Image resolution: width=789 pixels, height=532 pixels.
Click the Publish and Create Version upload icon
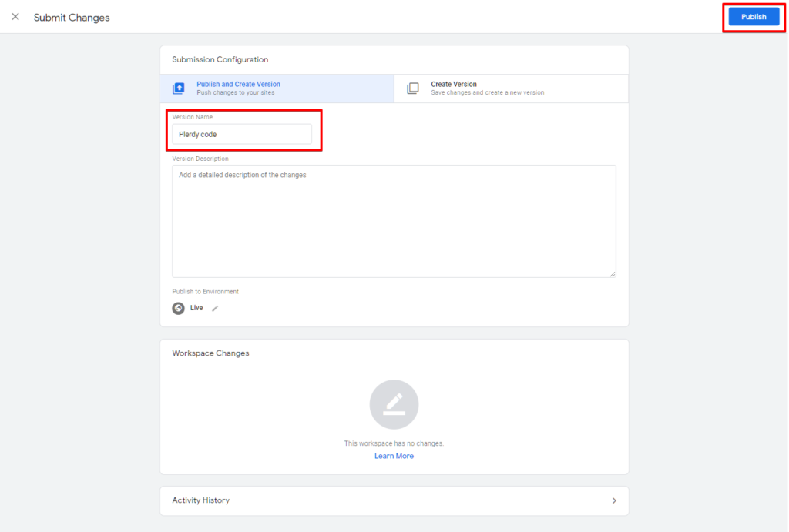coord(179,89)
